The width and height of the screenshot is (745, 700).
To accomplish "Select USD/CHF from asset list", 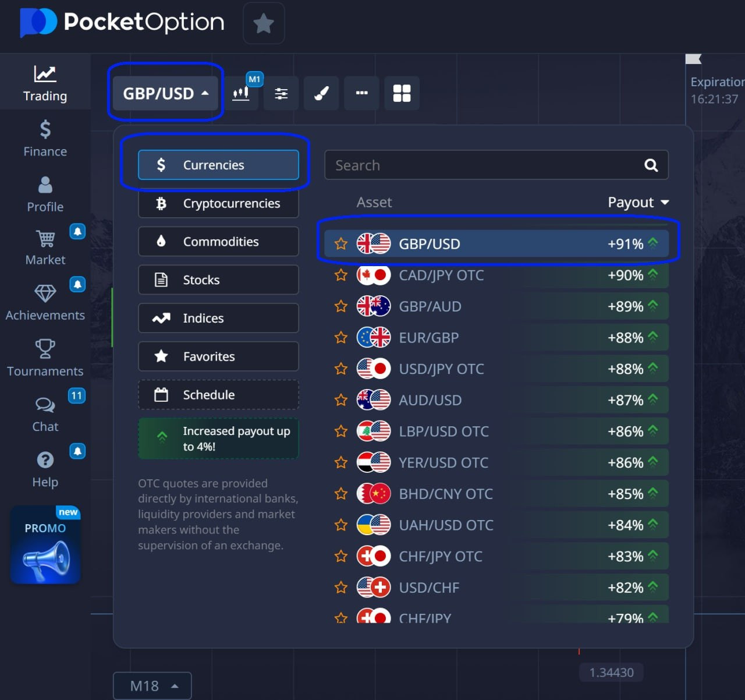I will pos(496,588).
